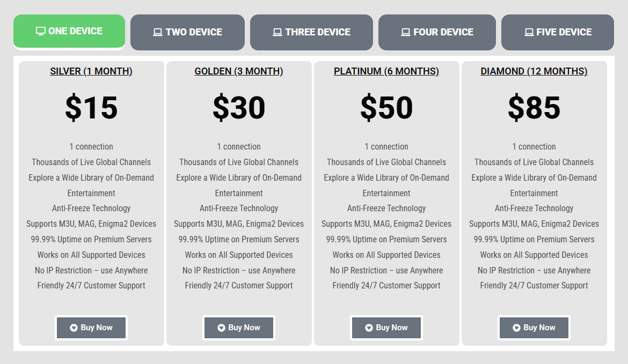This screenshot has width=628, height=364.
Task: Click the monitor icon on ONE DEVICE tab
Action: click(40, 32)
